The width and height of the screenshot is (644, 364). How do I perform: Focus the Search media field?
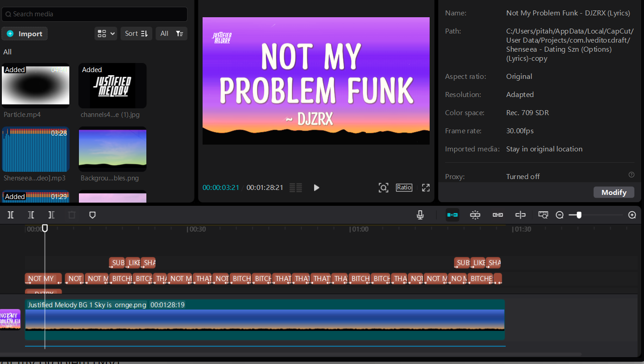pos(94,14)
